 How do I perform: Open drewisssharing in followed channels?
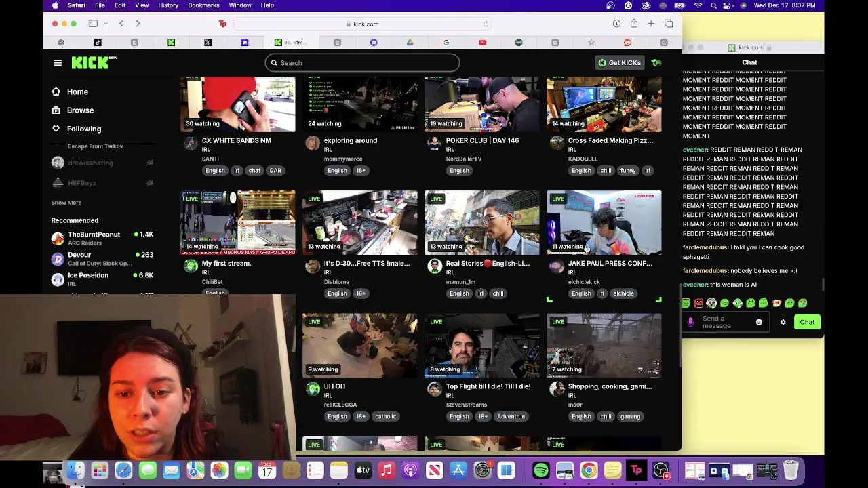[x=102, y=163]
